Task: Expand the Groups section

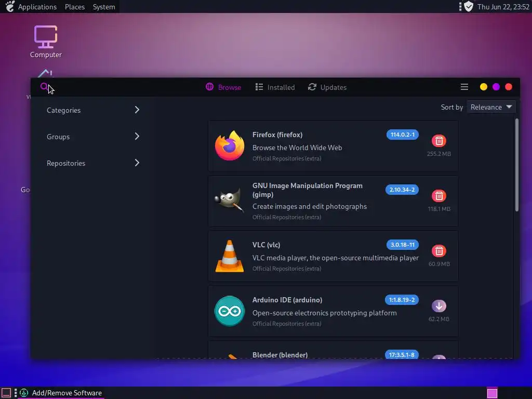Action: (x=94, y=137)
